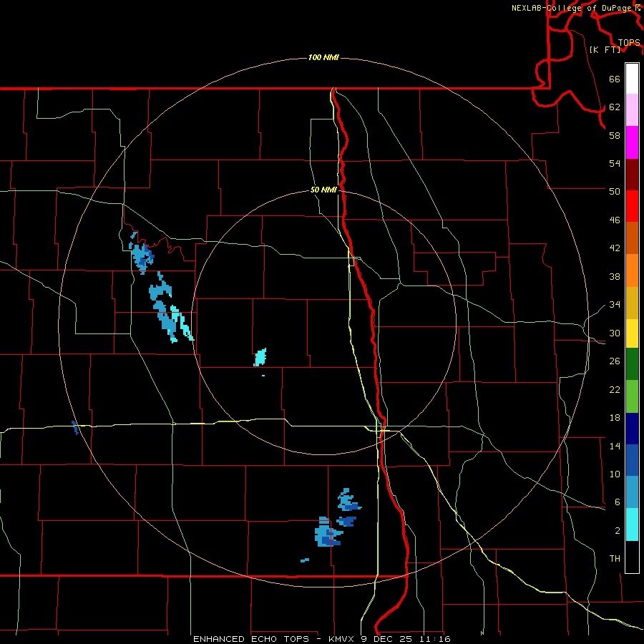Click the legend value 34
644x644 pixels.
click(615, 304)
